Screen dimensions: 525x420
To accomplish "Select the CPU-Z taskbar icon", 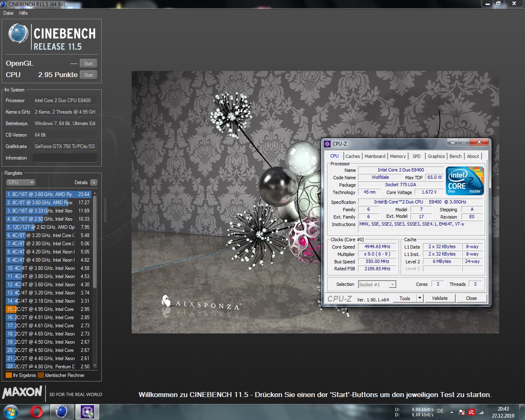I will (87, 412).
